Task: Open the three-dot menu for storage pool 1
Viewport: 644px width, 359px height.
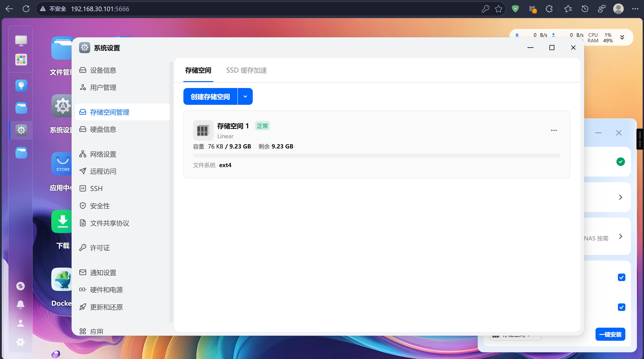Action: click(x=554, y=130)
